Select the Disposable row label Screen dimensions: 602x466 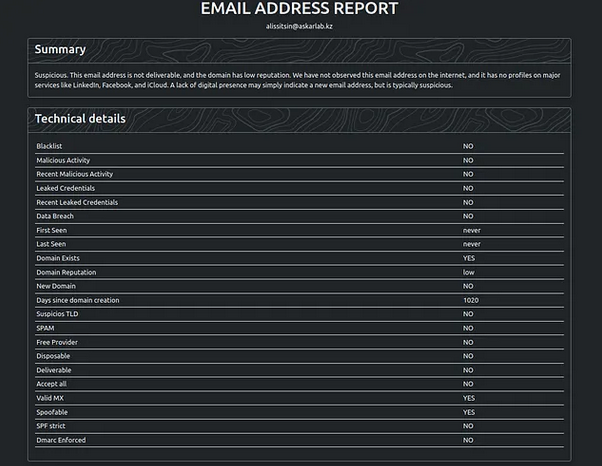click(x=54, y=356)
